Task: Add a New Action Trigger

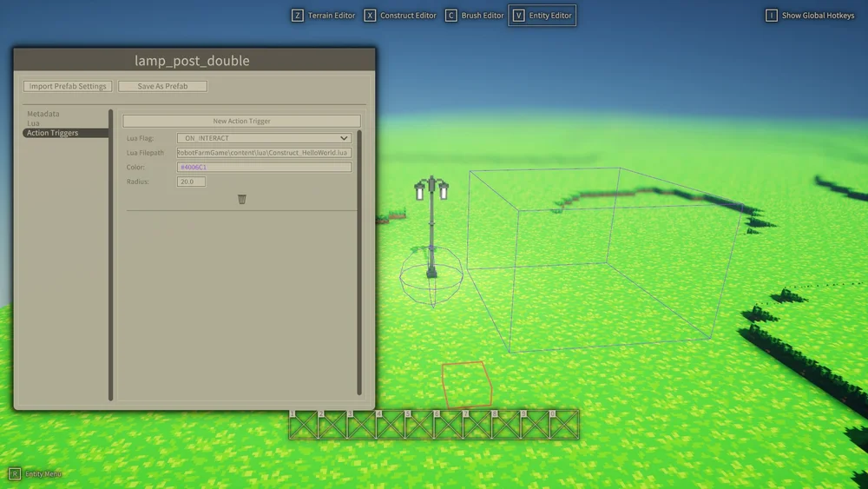Action: [x=241, y=121]
